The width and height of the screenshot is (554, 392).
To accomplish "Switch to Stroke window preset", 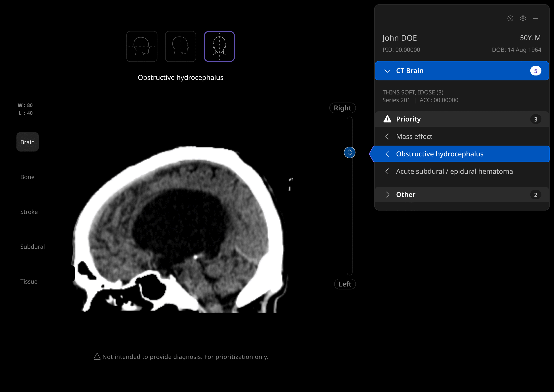I will click(x=29, y=212).
